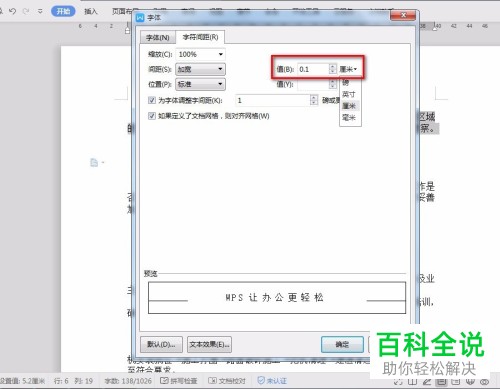Viewport: 500px width, 389px height.
Task: Click the 未认证 status bar link
Action: pyautogui.click(x=272, y=381)
